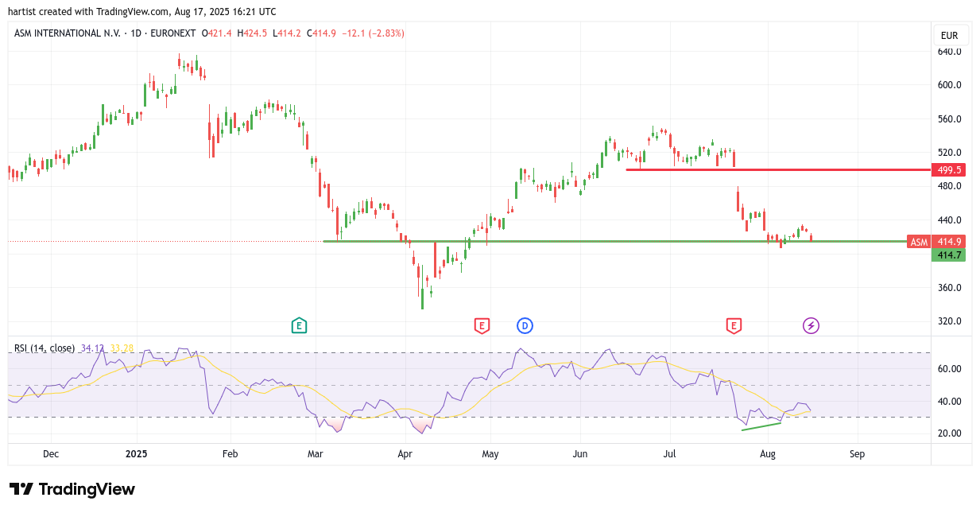Click the Feb label on the time axis
This screenshot has width=980, height=513.
(x=231, y=454)
